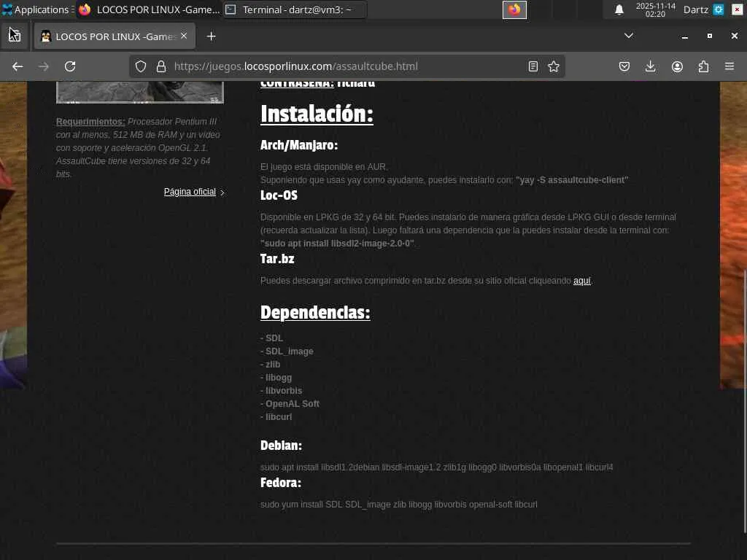The height and width of the screenshot is (560, 747).
Task: Click the Loc-OS heading
Action: 279,195
